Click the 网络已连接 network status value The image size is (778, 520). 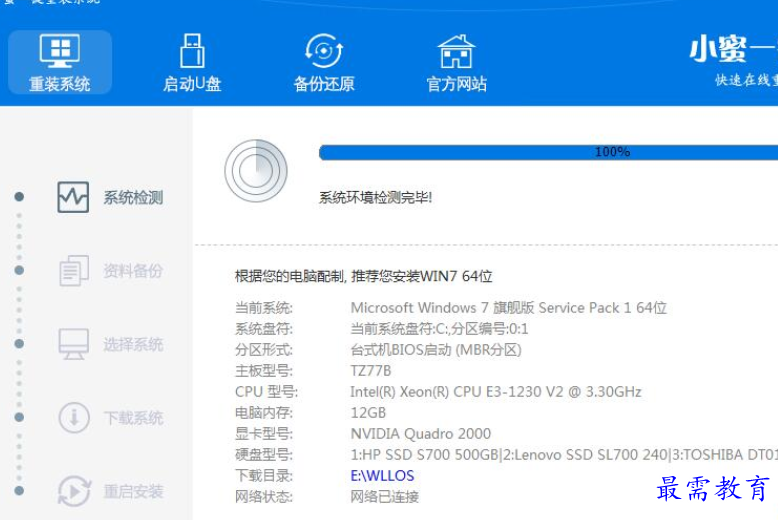coord(385,496)
